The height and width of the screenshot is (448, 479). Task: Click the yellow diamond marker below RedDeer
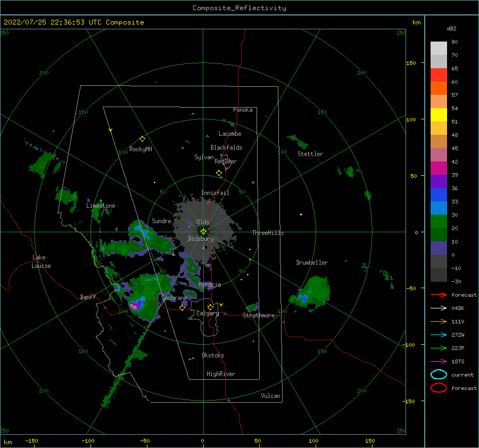[219, 173]
